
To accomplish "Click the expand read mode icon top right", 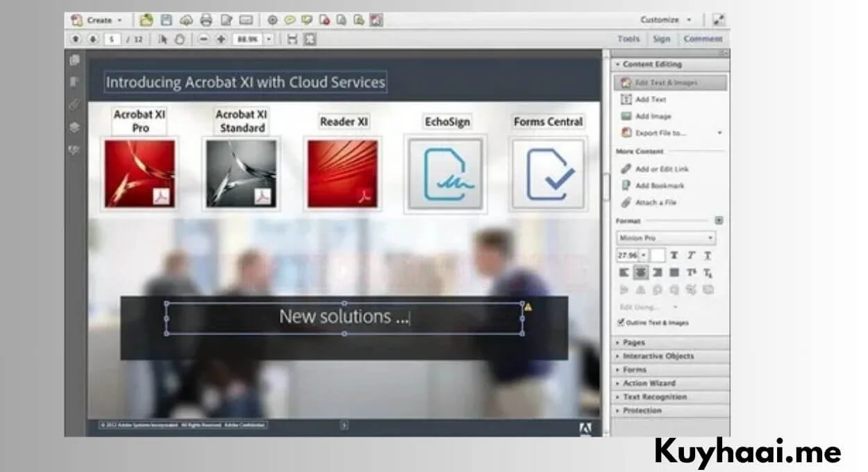I will [x=719, y=20].
